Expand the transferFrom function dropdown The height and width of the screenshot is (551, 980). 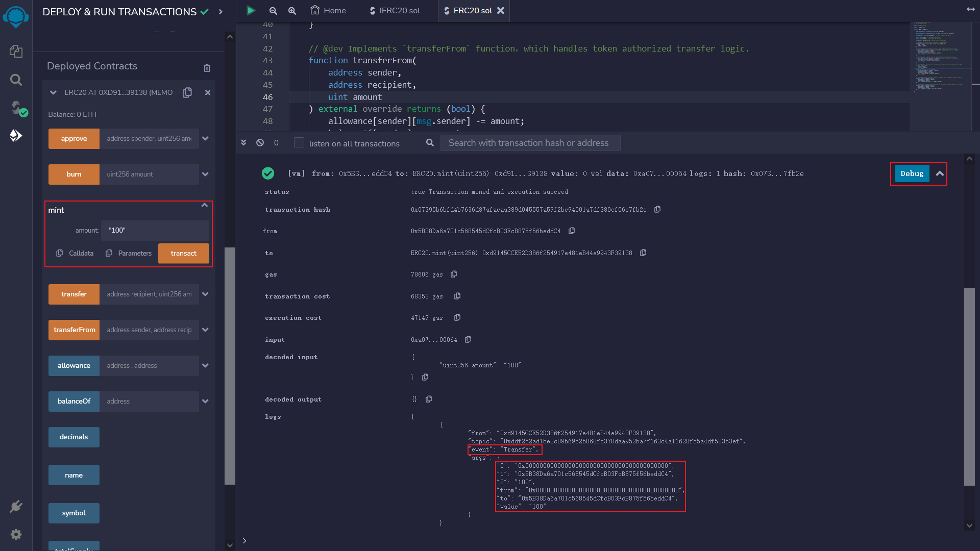pyautogui.click(x=206, y=330)
